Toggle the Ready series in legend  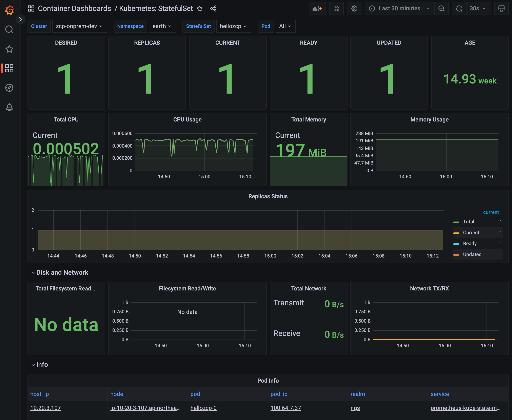470,243
